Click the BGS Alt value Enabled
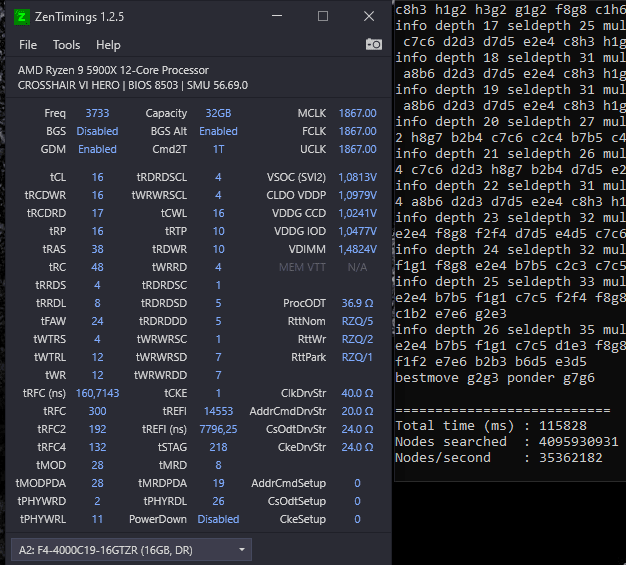The image size is (626, 565). (x=218, y=131)
